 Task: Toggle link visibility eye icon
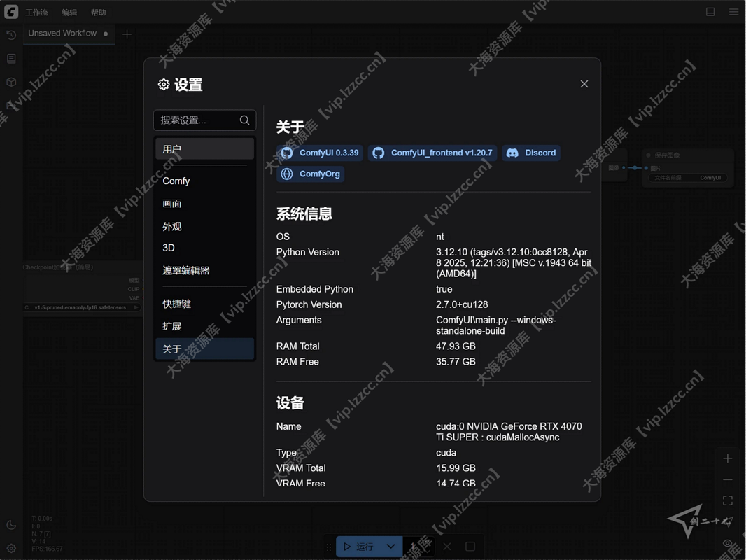tap(727, 543)
